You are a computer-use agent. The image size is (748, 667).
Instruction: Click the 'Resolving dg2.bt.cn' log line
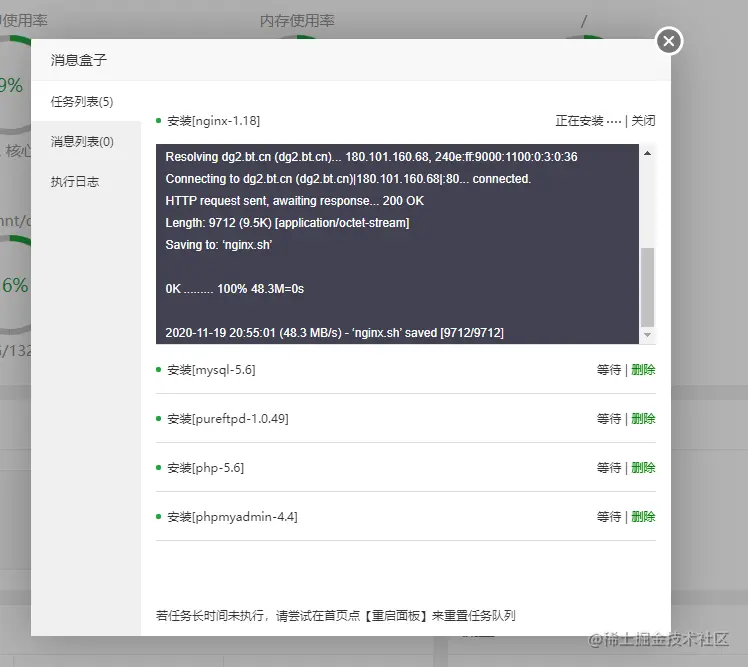click(371, 157)
